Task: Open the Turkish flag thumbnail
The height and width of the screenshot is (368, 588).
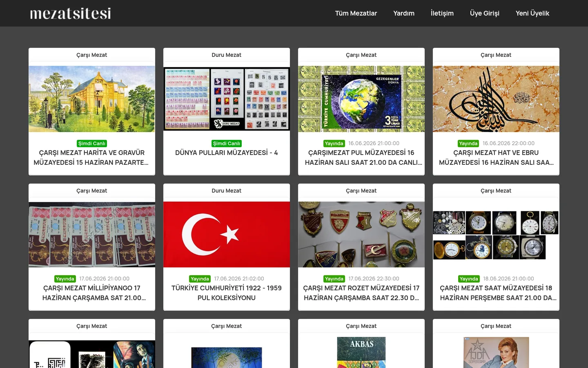Action: click(227, 234)
